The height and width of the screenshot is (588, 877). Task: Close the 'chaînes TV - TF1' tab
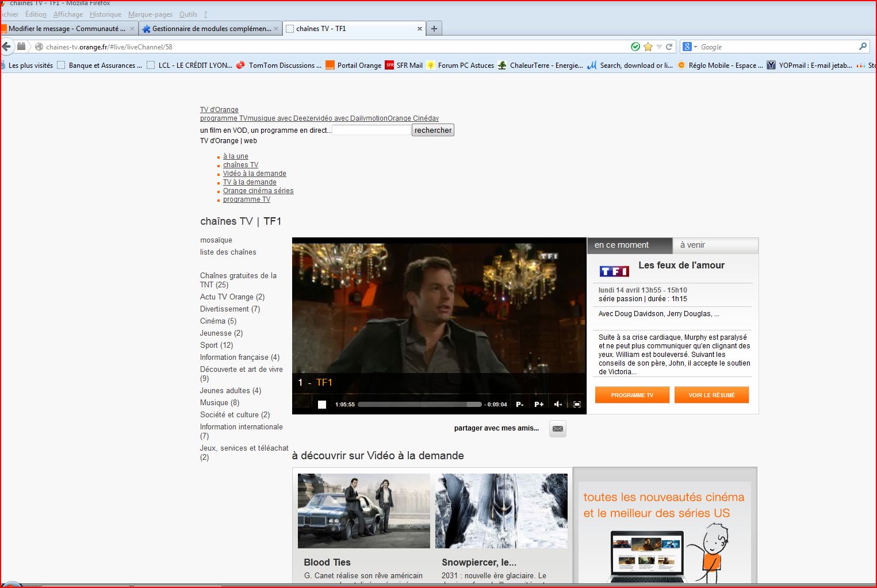tap(419, 29)
